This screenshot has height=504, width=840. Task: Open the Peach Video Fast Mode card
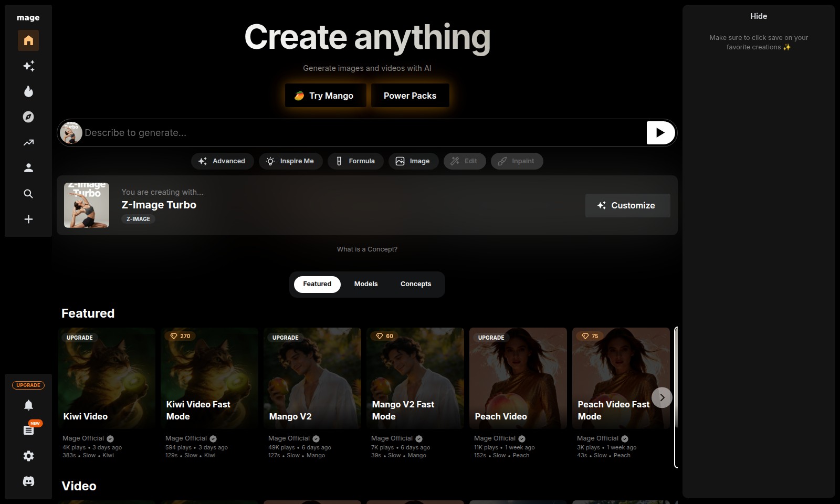[x=621, y=378]
